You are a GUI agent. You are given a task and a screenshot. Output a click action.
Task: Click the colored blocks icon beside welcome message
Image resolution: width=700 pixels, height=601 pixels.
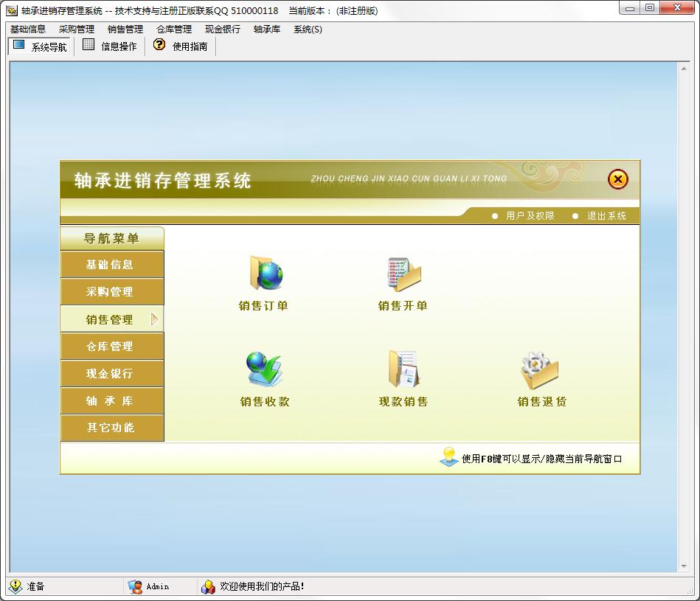coord(208,587)
